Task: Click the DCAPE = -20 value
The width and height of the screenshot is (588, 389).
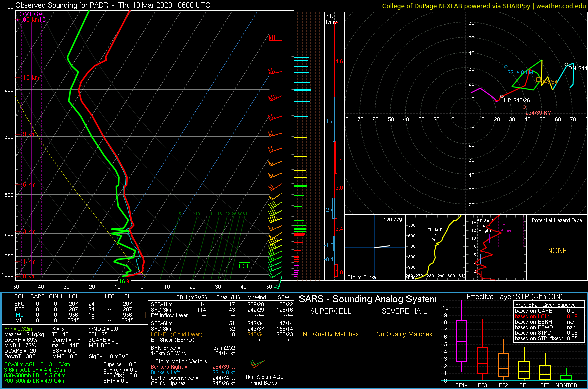Action: point(20,350)
